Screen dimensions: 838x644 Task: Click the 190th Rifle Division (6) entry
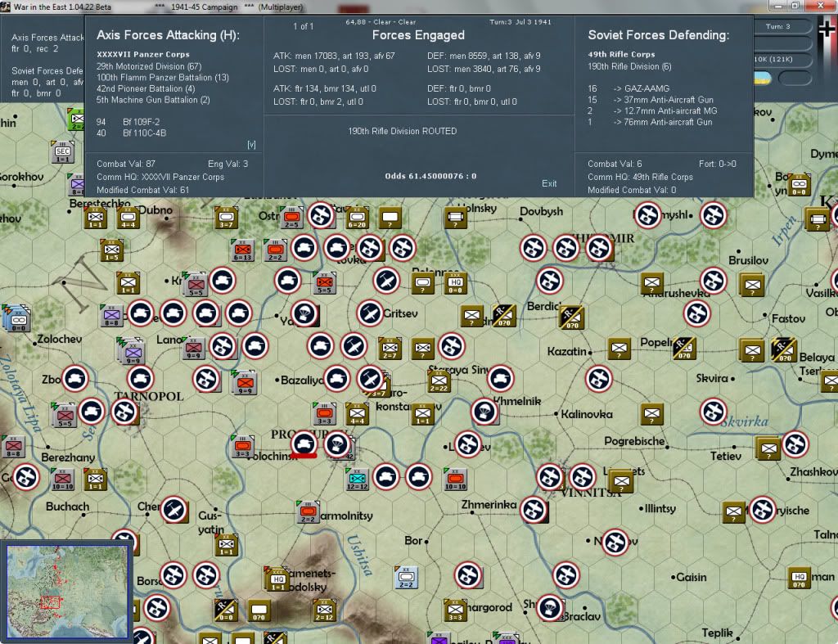629,66
